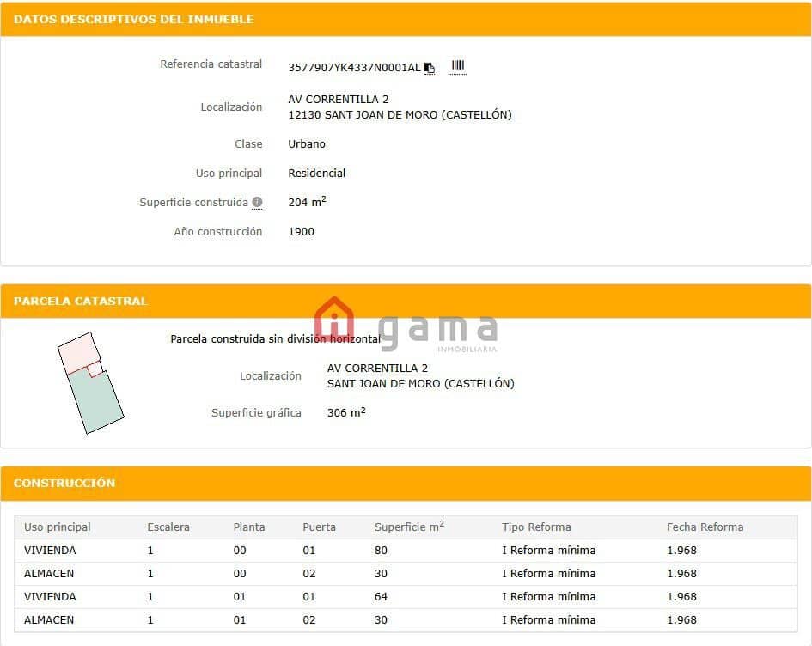Click the gama inmobiliaria house logo

pyautogui.click(x=334, y=319)
